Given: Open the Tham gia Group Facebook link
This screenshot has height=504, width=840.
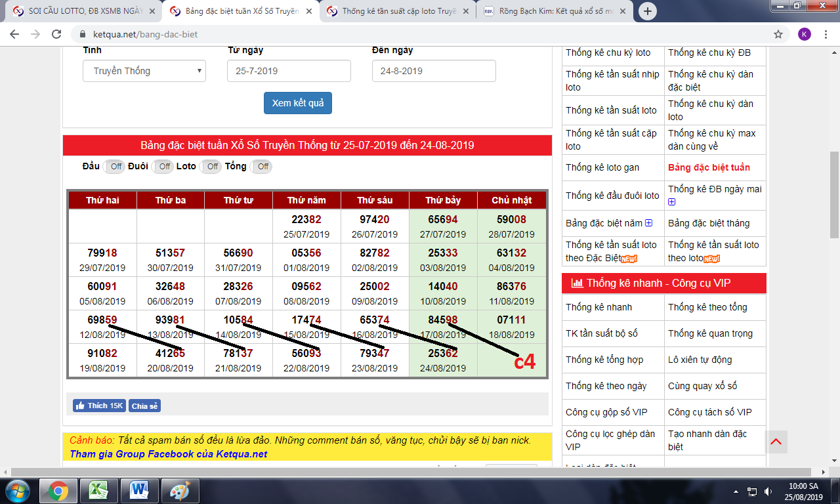Looking at the screenshot, I should tap(169, 454).
